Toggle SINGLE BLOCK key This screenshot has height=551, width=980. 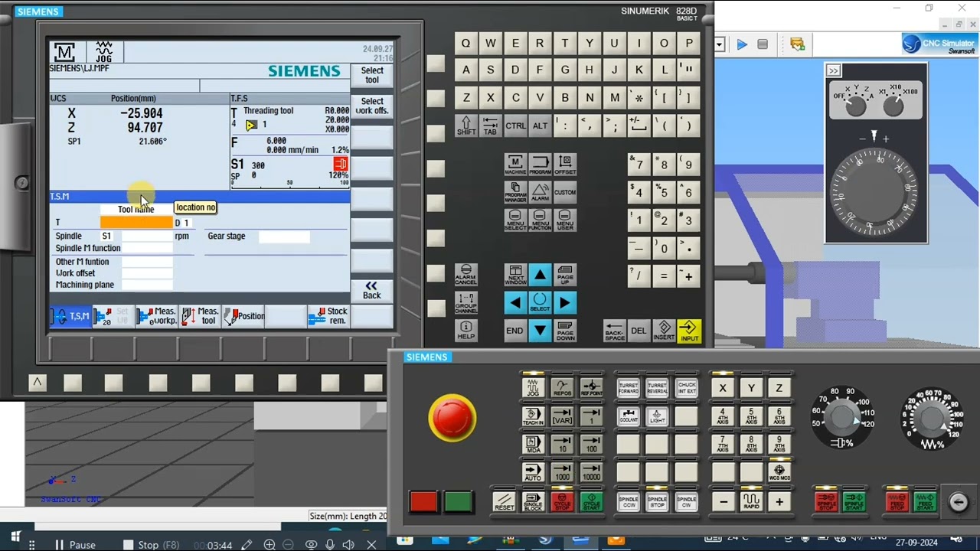pos(533,502)
